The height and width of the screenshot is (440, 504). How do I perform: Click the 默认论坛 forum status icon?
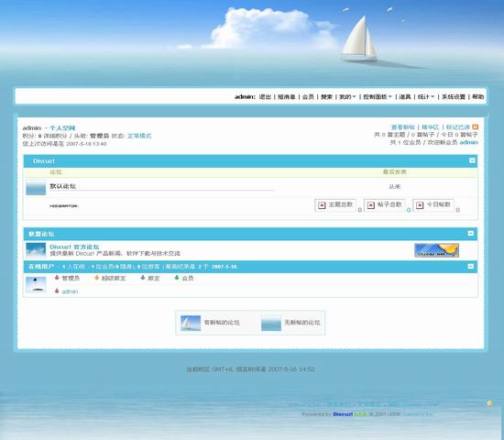(x=36, y=188)
